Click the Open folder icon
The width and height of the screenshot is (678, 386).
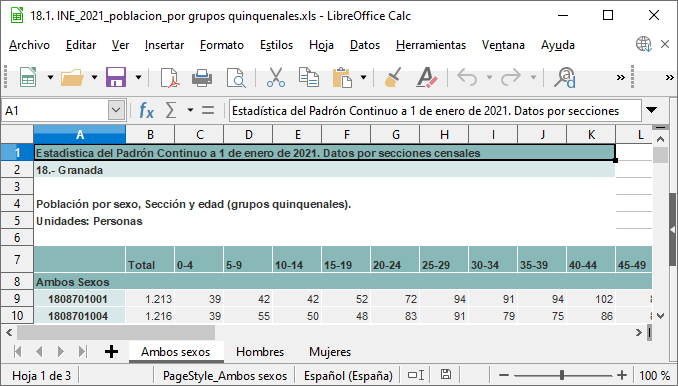click(72, 78)
